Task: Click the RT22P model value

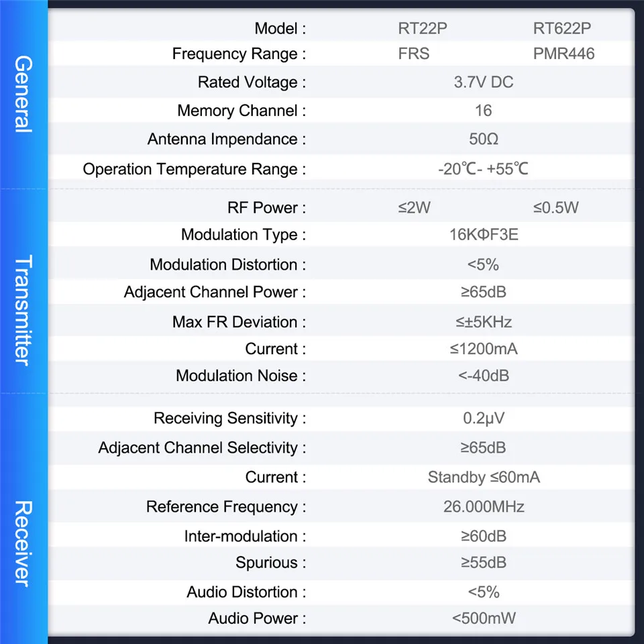Action: [x=421, y=28]
